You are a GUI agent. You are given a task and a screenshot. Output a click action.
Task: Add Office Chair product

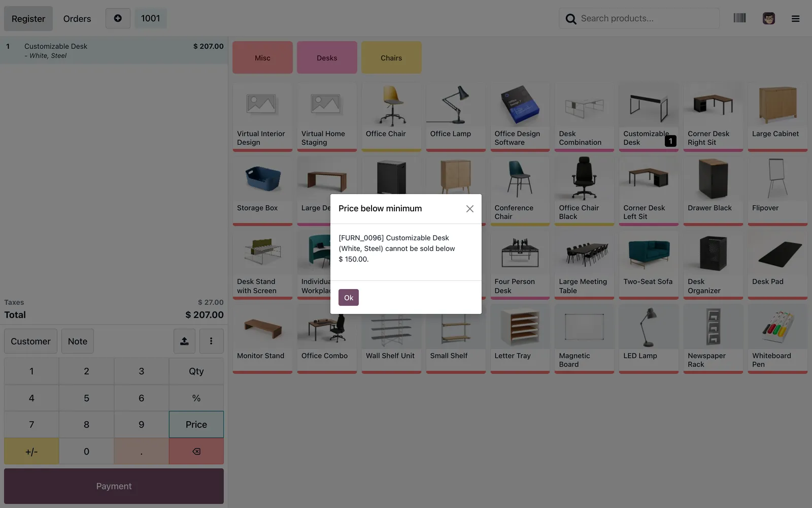[x=391, y=117]
